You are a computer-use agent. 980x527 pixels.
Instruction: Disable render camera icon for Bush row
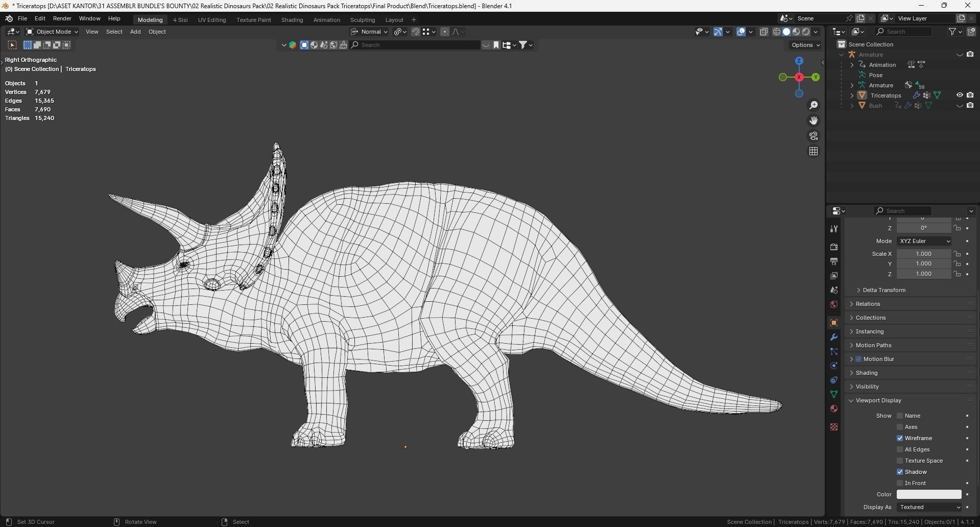(x=970, y=105)
